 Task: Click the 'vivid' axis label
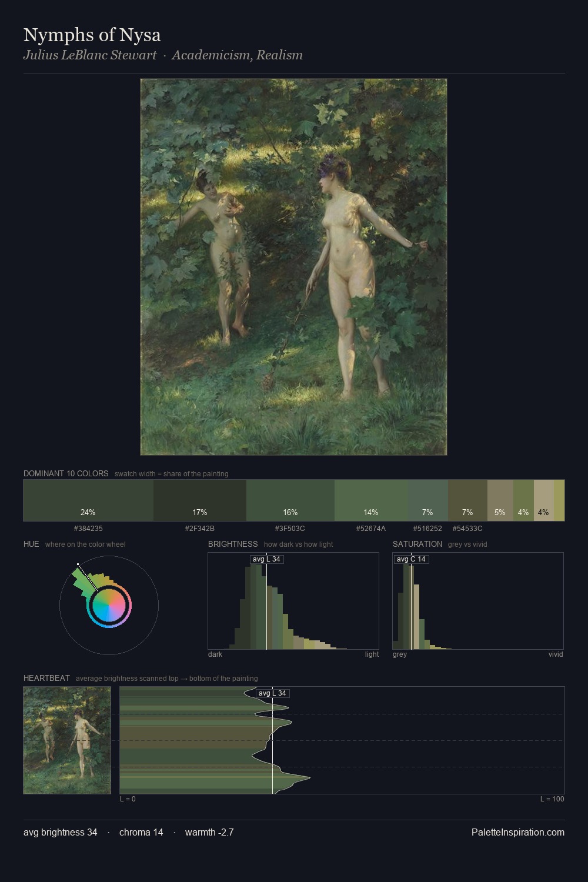[556, 654]
